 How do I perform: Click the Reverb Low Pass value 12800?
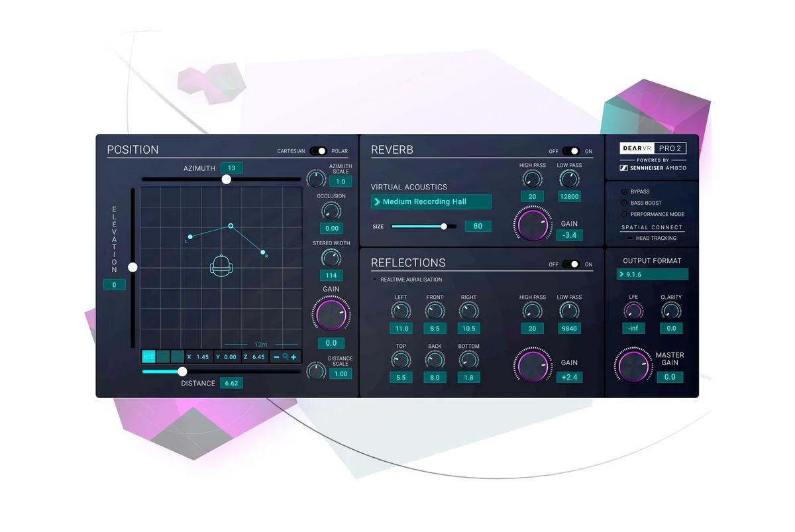tap(569, 196)
